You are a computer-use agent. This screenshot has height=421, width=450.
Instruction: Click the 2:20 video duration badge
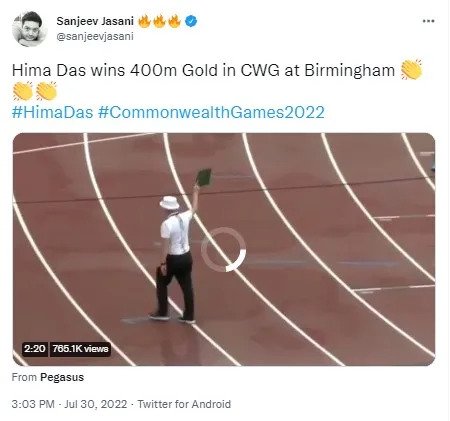point(35,349)
